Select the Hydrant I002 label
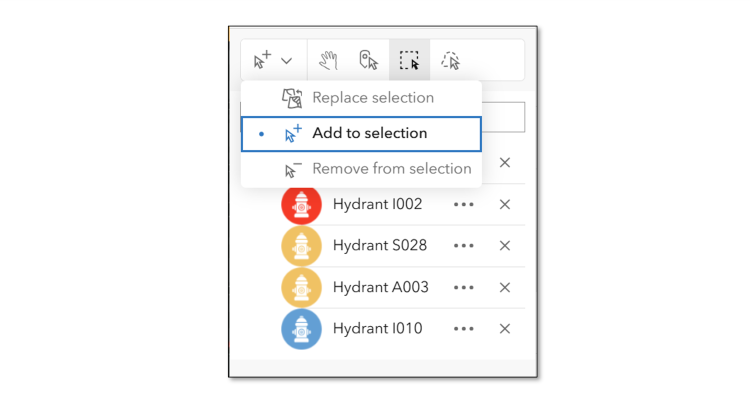750x400 pixels. tap(377, 204)
